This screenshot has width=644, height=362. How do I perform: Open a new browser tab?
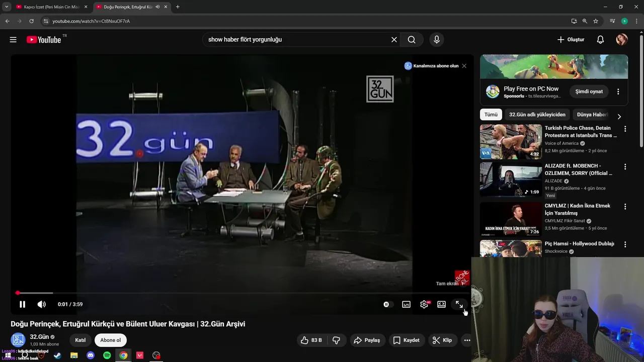pyautogui.click(x=178, y=7)
